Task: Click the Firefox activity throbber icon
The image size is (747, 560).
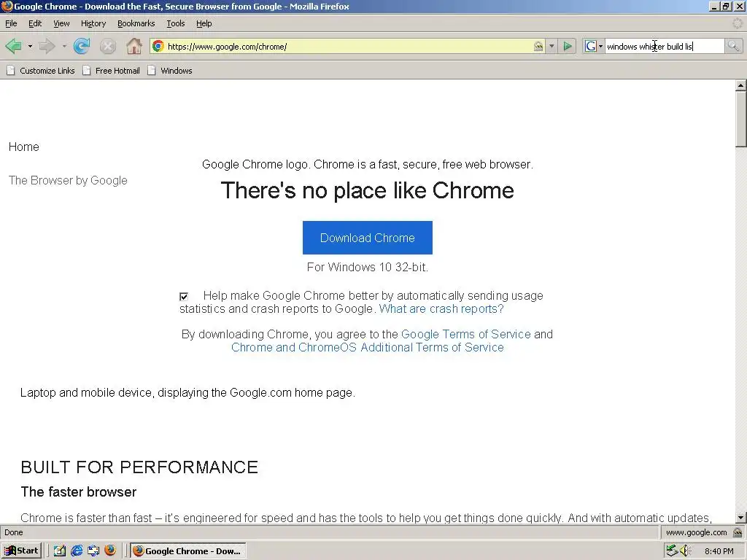Action: pos(738,23)
